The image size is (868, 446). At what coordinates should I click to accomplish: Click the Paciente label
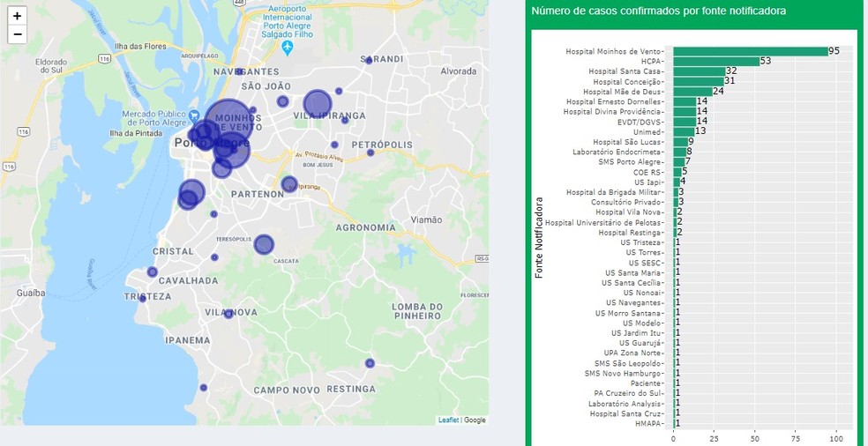coord(646,383)
